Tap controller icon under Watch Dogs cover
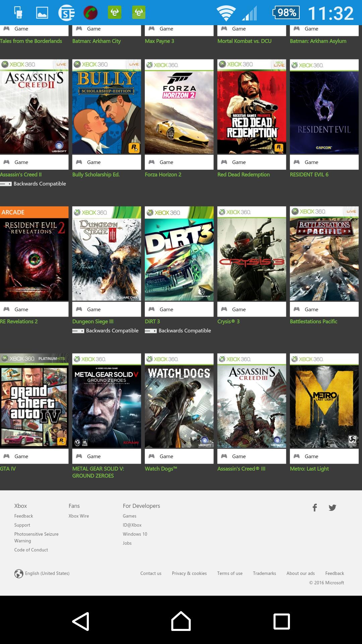 152,456
